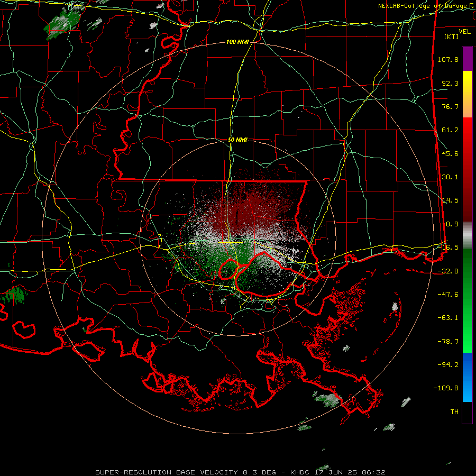Select the 76.7 velocity scale value
This screenshot has height=476, width=476.
point(450,106)
